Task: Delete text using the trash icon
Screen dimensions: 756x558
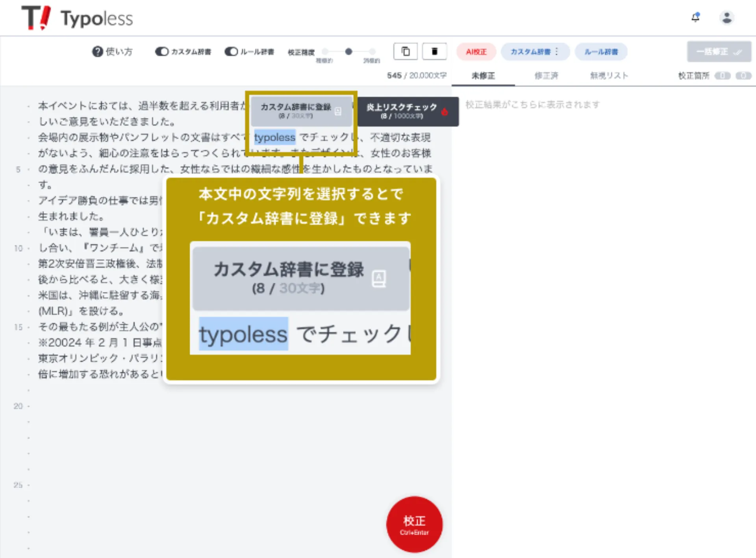Action: (434, 51)
